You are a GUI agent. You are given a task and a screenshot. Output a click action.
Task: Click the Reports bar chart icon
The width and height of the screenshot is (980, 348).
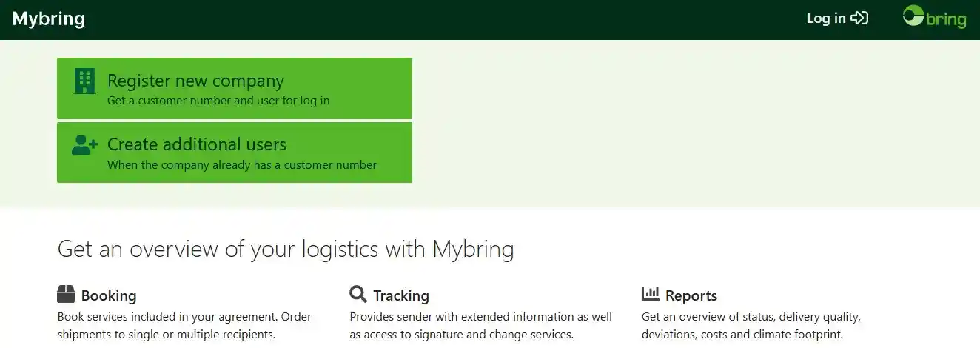[x=651, y=294]
